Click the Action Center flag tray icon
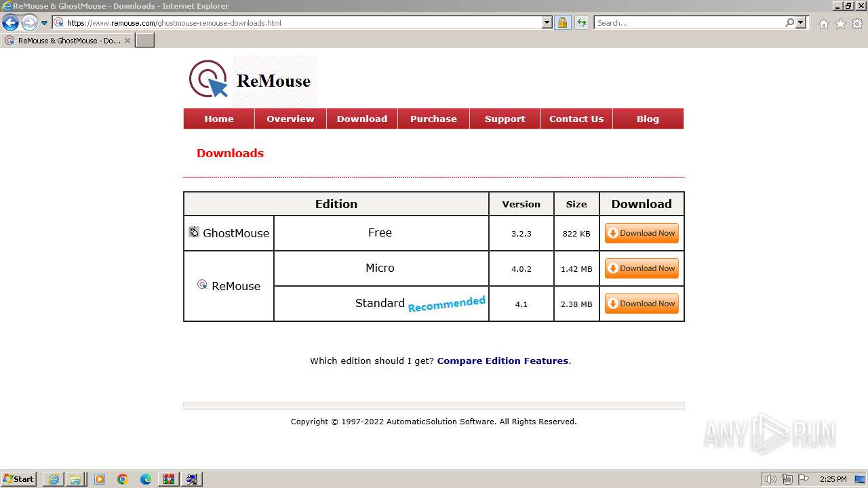The image size is (868, 488). click(804, 479)
